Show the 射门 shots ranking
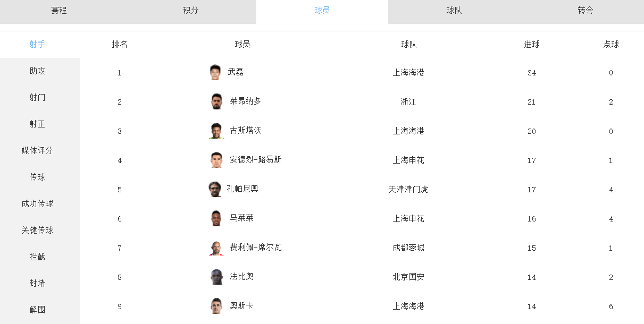Viewport: 644px width, 324px height. 37,97
